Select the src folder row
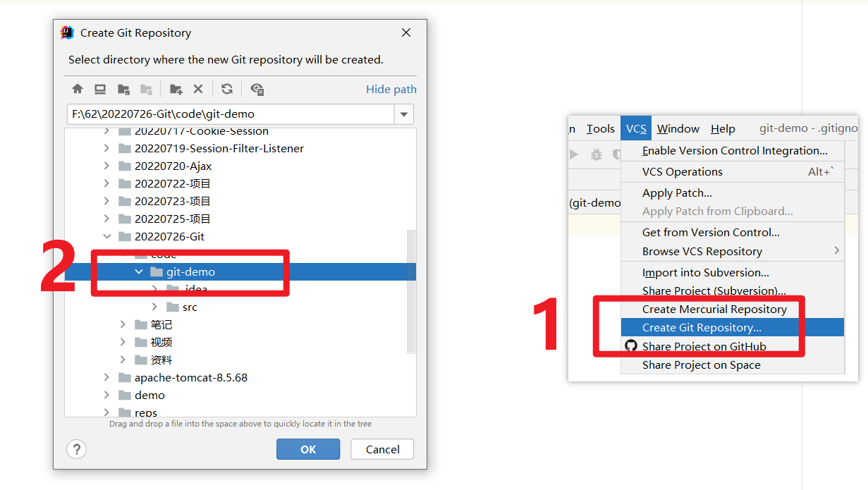This screenshot has height=490, width=868. (240, 307)
